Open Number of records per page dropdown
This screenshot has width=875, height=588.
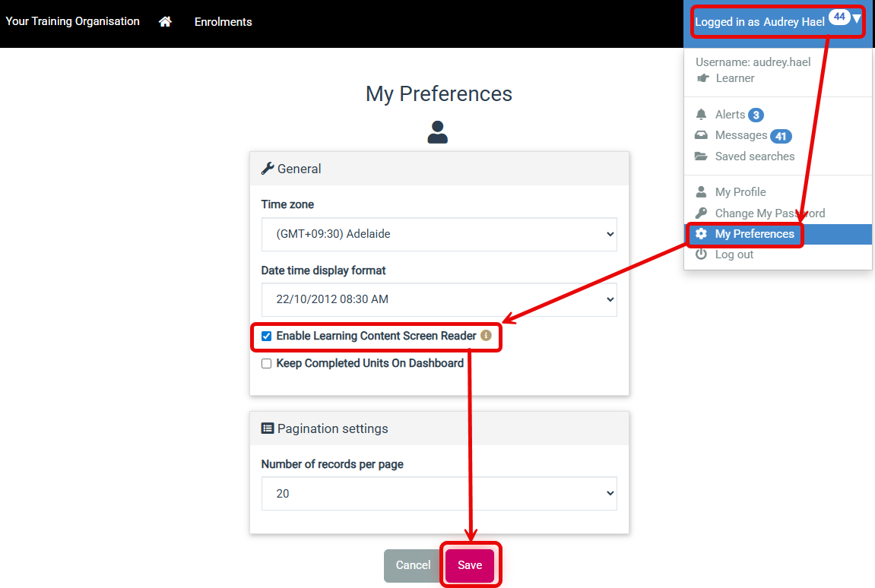pyautogui.click(x=439, y=494)
